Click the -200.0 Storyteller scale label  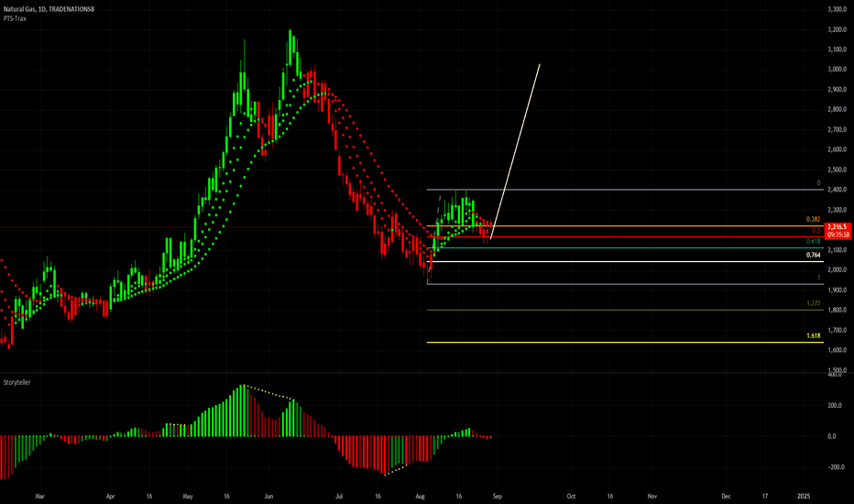click(x=837, y=467)
